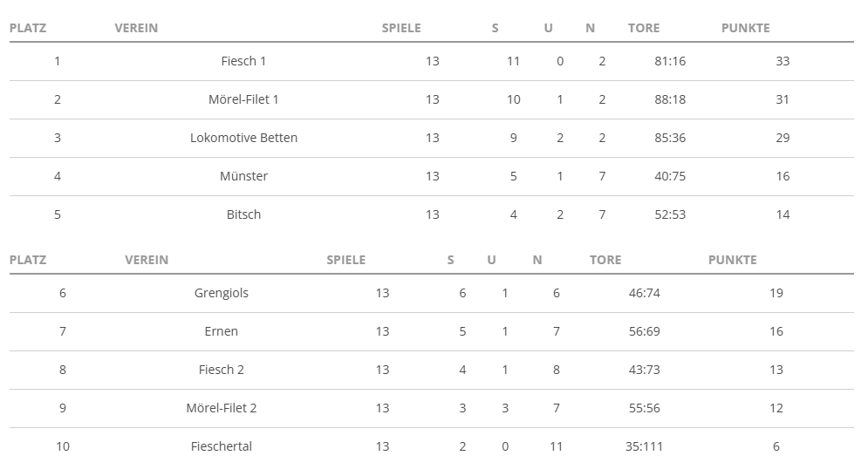
Task: Select the Fiesch 2 team name
Action: tap(222, 370)
